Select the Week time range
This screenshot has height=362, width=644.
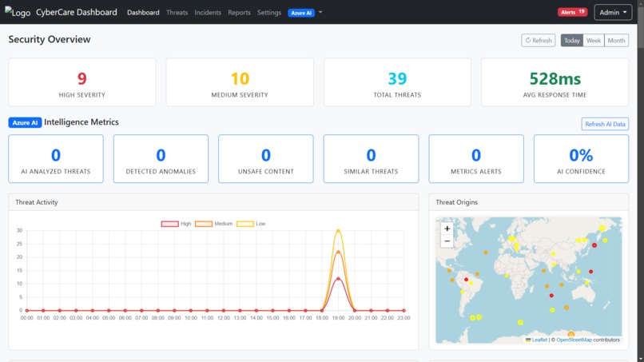coord(594,40)
